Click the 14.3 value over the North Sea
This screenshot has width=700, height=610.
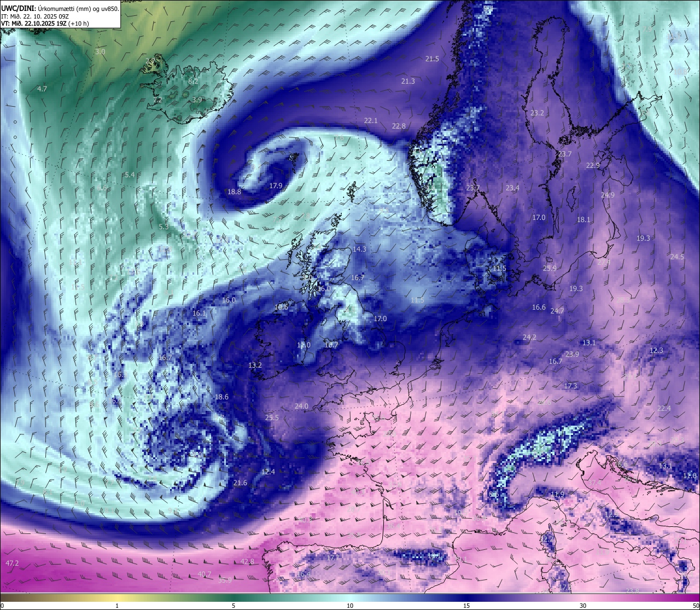pyautogui.click(x=359, y=249)
